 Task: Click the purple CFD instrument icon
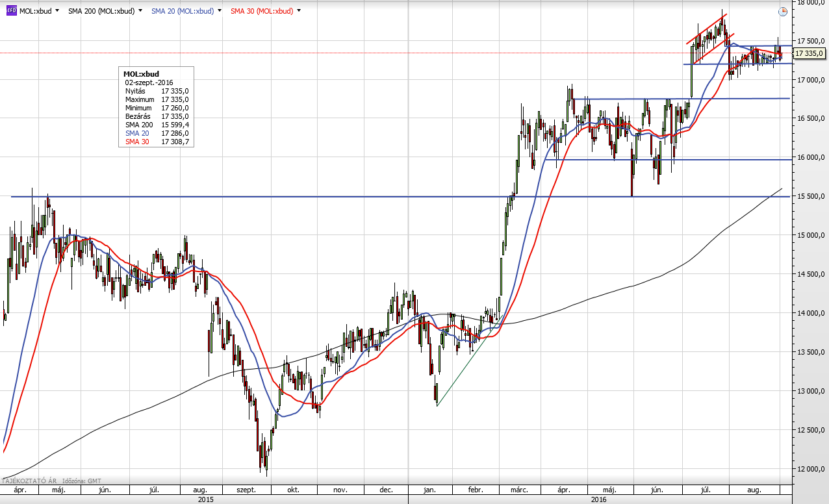coord(11,11)
